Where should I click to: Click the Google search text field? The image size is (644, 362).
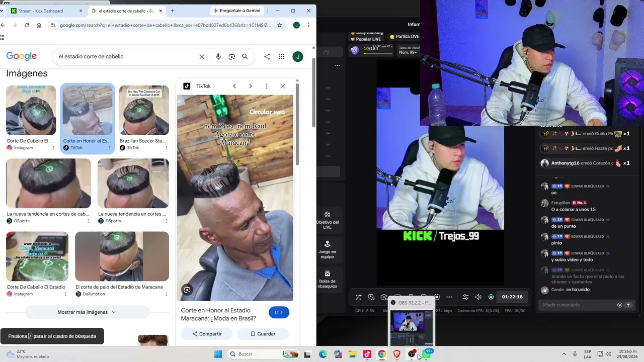[x=126, y=57]
